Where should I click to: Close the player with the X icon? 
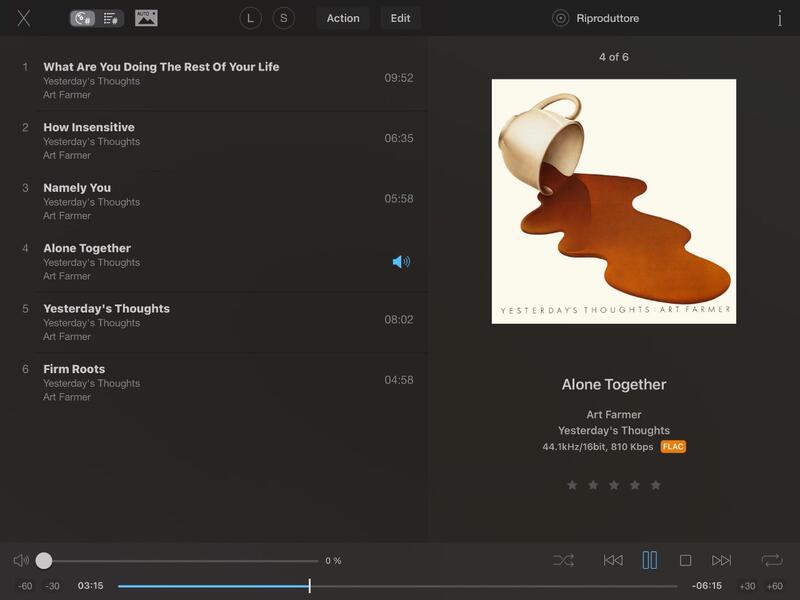click(x=24, y=18)
